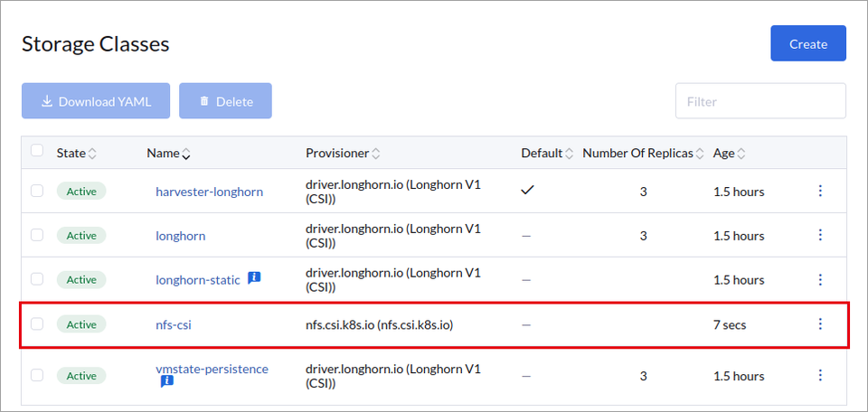Click default checkmark in harvester-longhorn row

[527, 191]
